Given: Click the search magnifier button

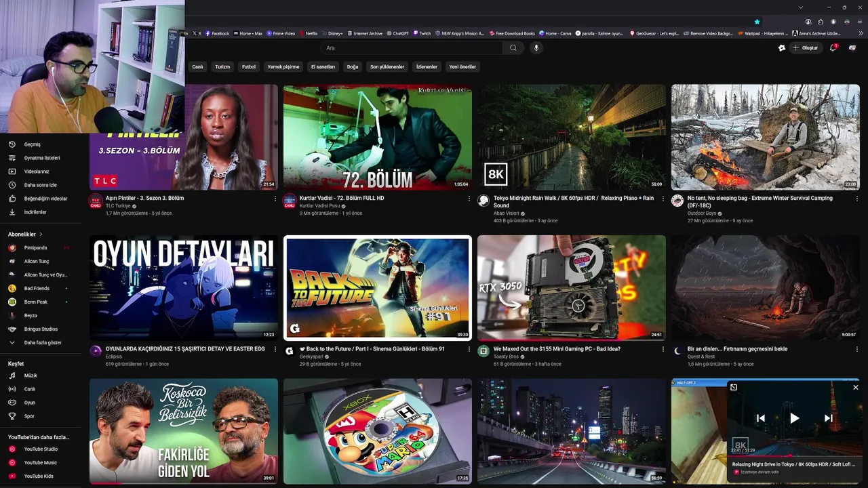Looking at the screenshot, I should click(x=513, y=48).
